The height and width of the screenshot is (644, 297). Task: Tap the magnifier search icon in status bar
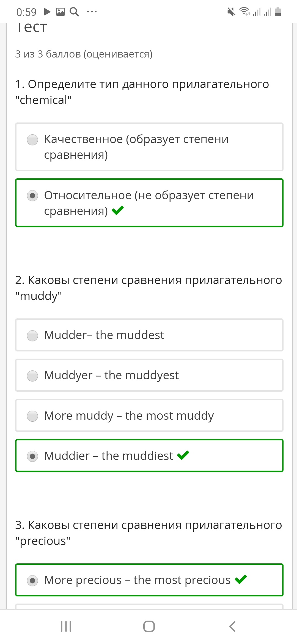pyautogui.click(x=74, y=12)
